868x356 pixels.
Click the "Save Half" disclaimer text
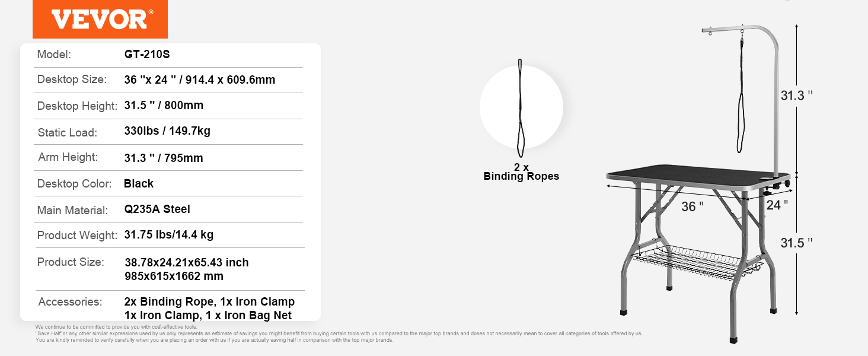coord(338,333)
